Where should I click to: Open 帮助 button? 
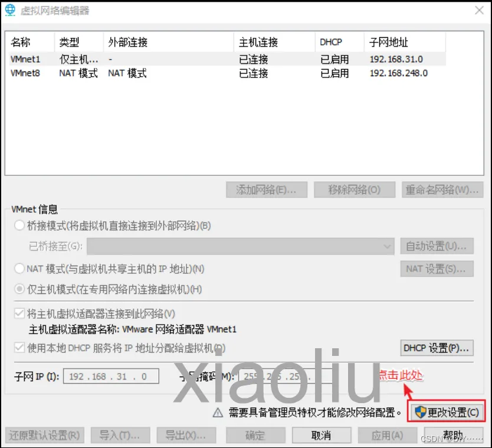coord(454,435)
